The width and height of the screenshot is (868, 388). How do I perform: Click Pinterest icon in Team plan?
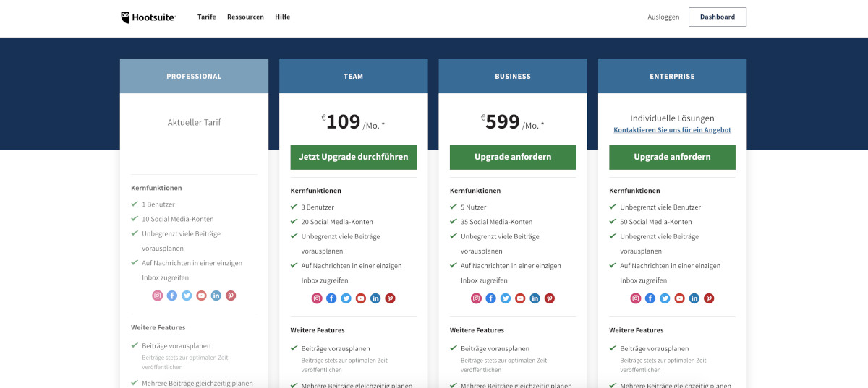coord(391,298)
